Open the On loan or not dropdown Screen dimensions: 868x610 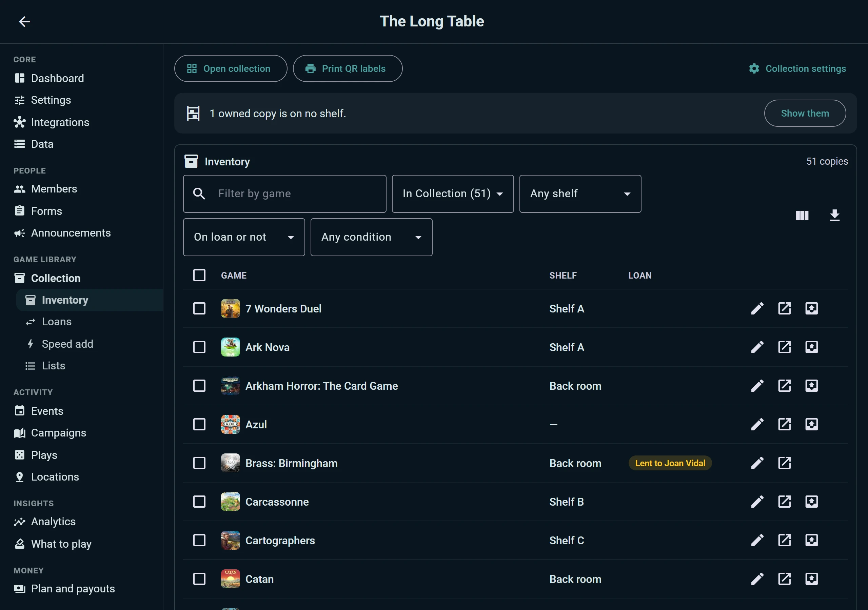click(x=244, y=237)
